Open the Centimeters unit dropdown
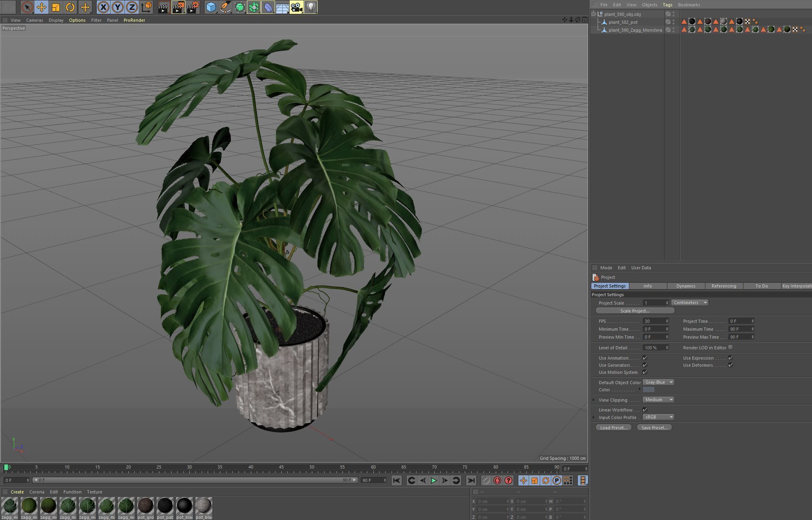The width and height of the screenshot is (812, 520). coord(690,303)
